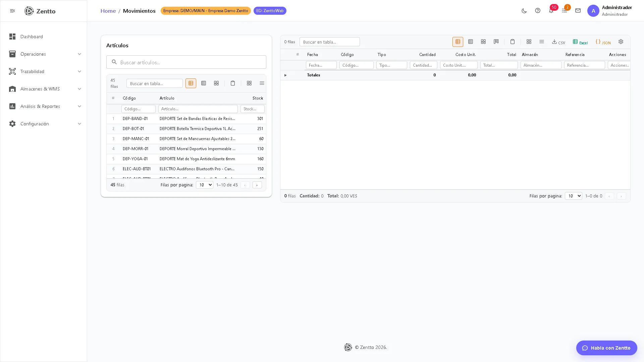Click the hamburger lines icon in the Artículos toolbar
The height and width of the screenshot is (362, 644).
(x=262, y=83)
